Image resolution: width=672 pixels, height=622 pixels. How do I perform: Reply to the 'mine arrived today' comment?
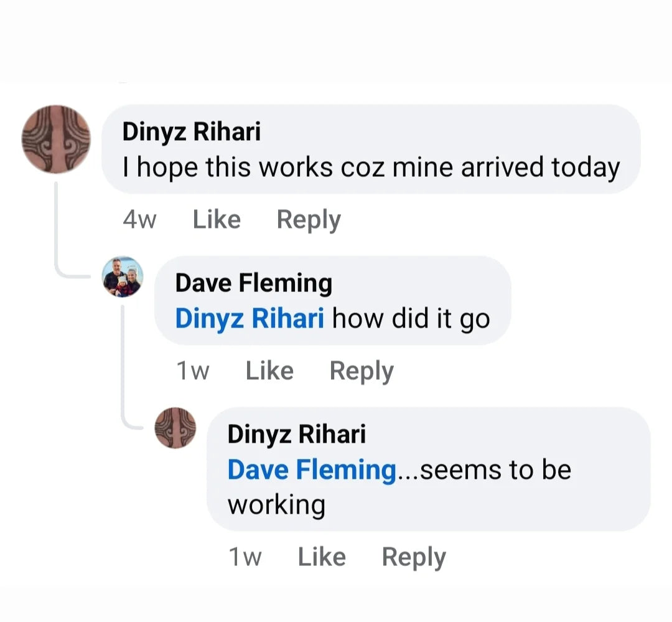tap(309, 220)
